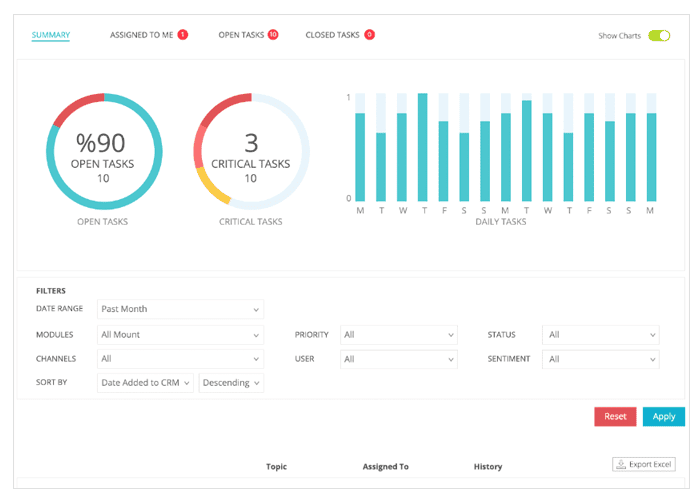This screenshot has height=500, width=700.
Task: Expand the Sentiment filter dropdown
Action: click(600, 359)
